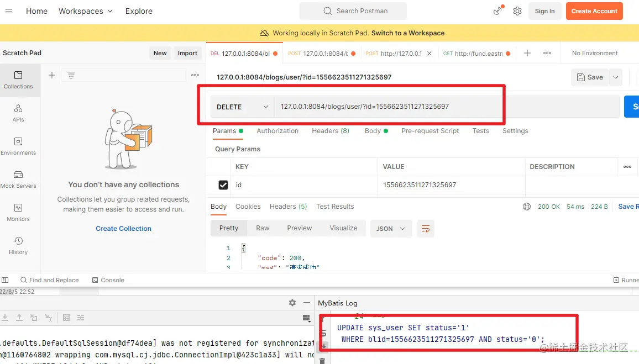Add a new collection with plus icon
Screen dimensions: 639x364
click(x=52, y=75)
